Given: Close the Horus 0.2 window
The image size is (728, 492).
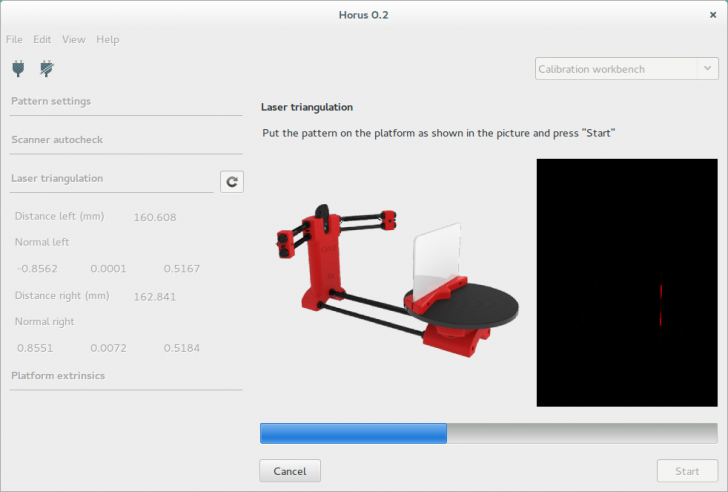Looking at the screenshot, I should (713, 15).
